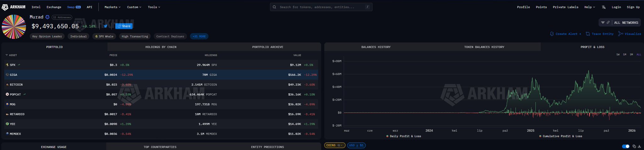Select the Portfolio tab
Viewport: 644px width, 150px height.
click(x=54, y=47)
